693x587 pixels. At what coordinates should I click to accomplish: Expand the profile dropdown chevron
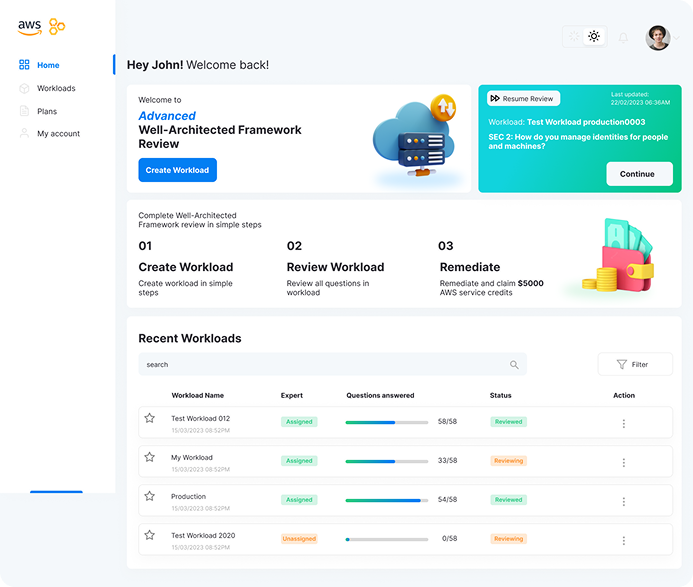tap(676, 38)
